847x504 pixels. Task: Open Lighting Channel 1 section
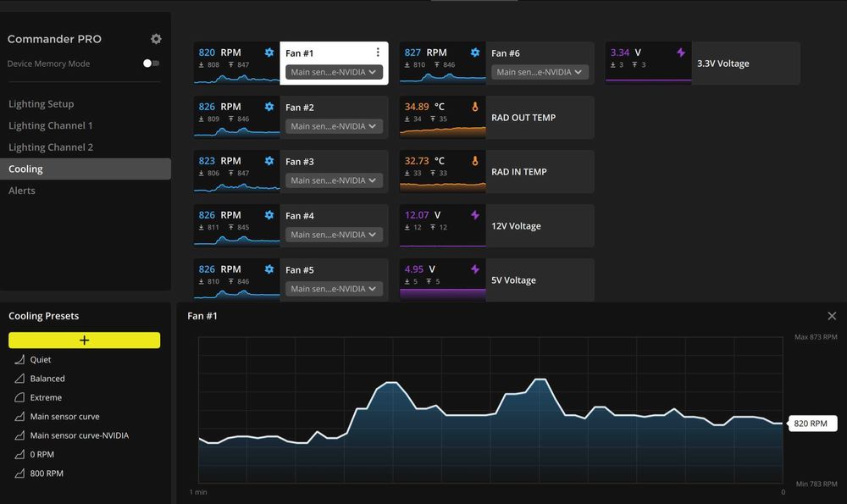click(x=50, y=125)
